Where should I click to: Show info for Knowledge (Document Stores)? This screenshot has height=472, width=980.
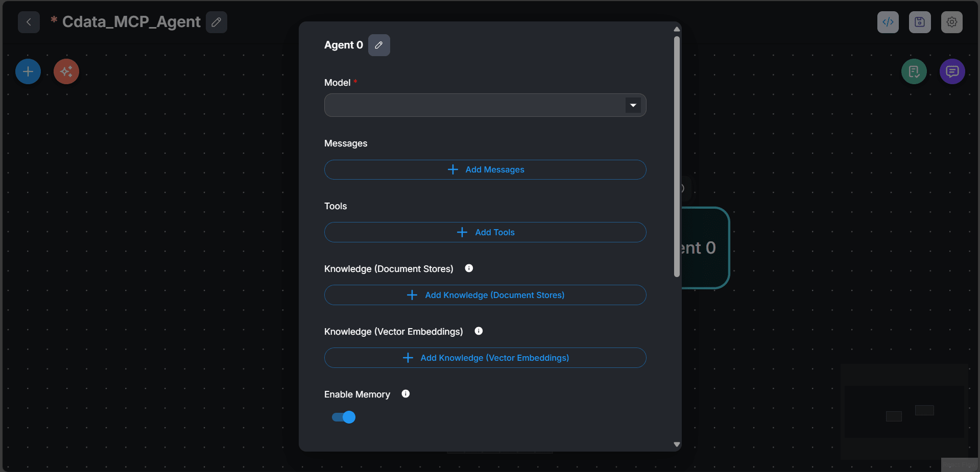click(469, 268)
